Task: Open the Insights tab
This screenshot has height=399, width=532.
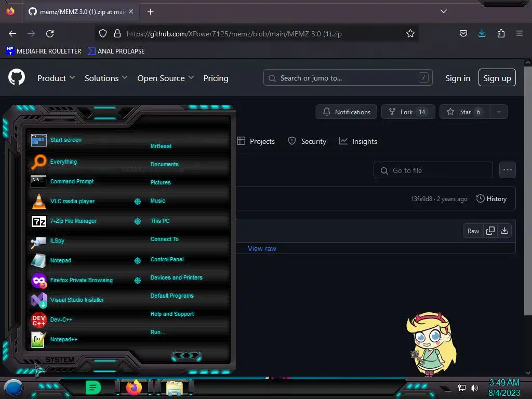Action: click(x=358, y=141)
